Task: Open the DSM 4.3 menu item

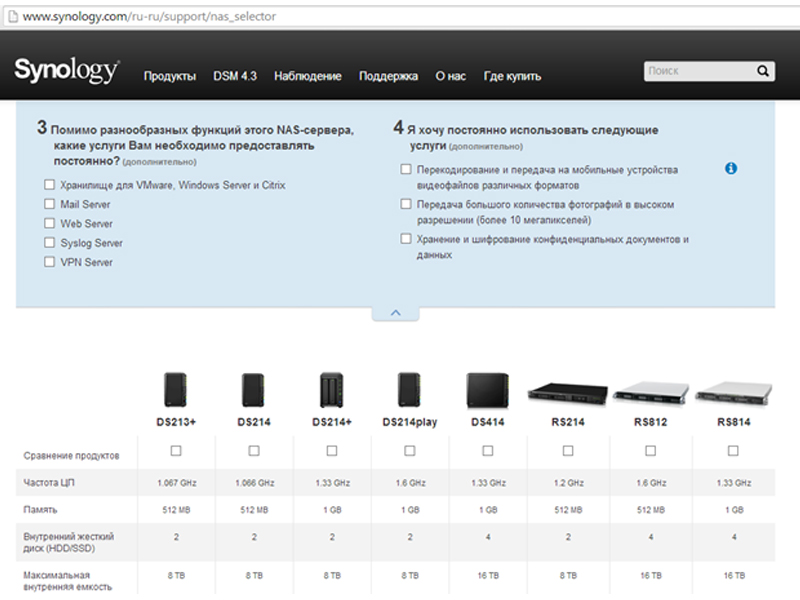Action: 235,76
